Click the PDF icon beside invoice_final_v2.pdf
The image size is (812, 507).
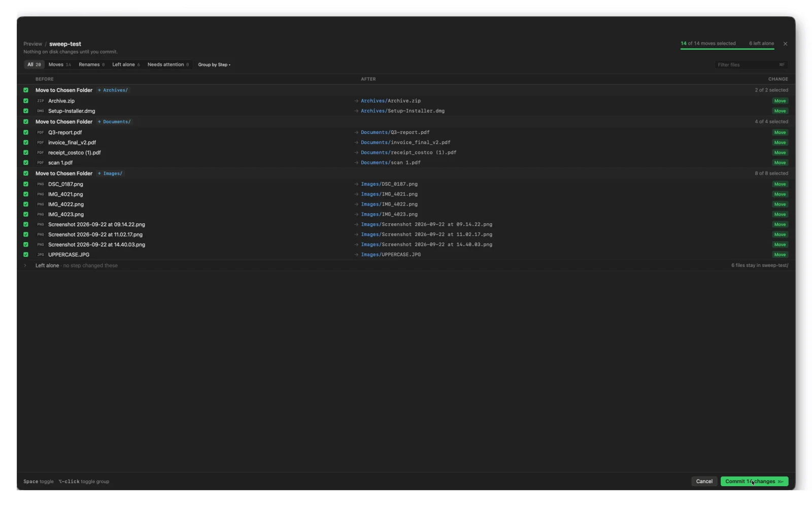pyautogui.click(x=41, y=143)
